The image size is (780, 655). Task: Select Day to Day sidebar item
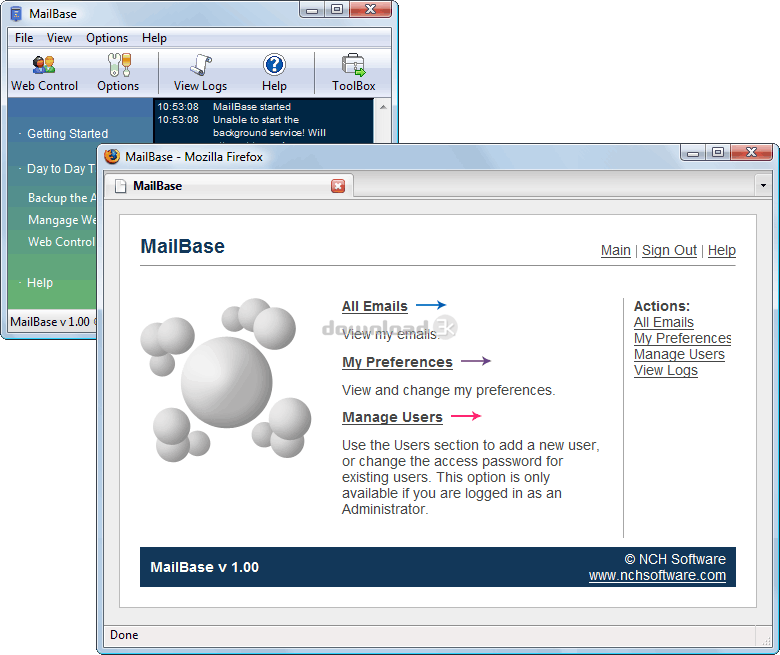click(61, 169)
